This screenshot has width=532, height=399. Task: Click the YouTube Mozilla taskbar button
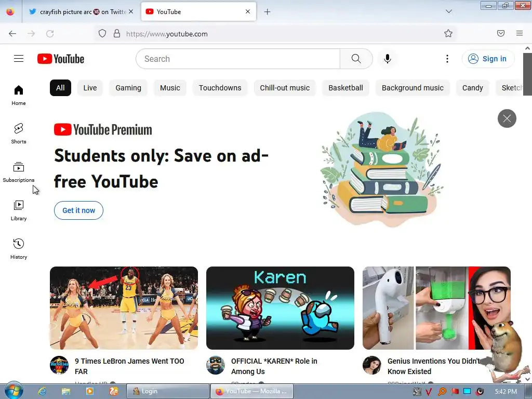tap(252, 392)
